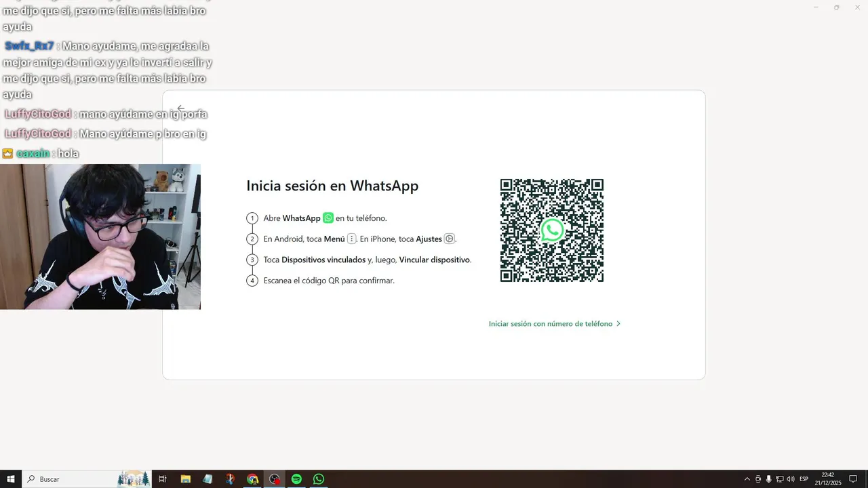Click oaxain's 'hola' chat message
This screenshot has height=488, width=868.
[68, 154]
